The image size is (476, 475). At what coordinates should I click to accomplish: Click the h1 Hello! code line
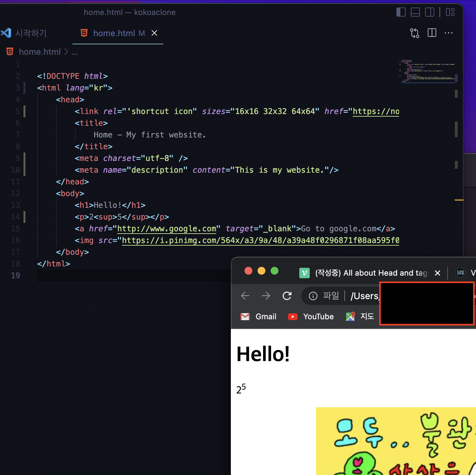click(110, 205)
